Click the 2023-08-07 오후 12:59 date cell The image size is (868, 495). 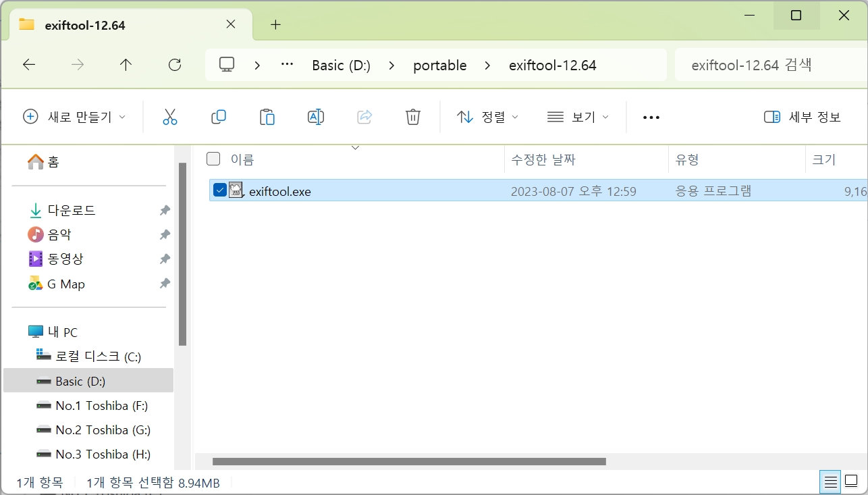coord(574,191)
